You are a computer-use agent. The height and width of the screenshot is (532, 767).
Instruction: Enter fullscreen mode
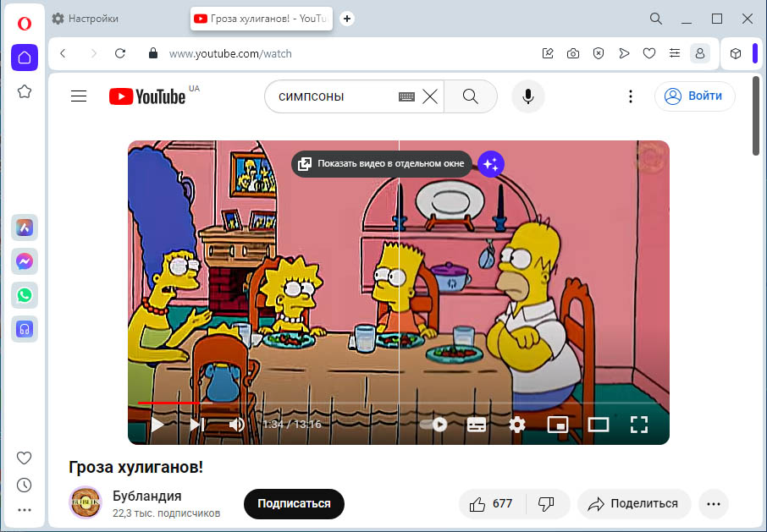(639, 425)
